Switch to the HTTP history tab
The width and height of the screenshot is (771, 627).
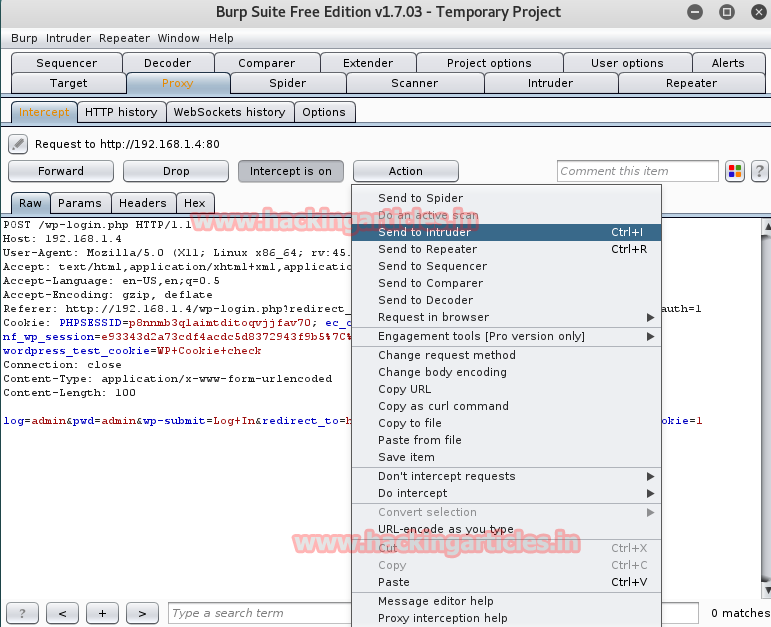[121, 112]
